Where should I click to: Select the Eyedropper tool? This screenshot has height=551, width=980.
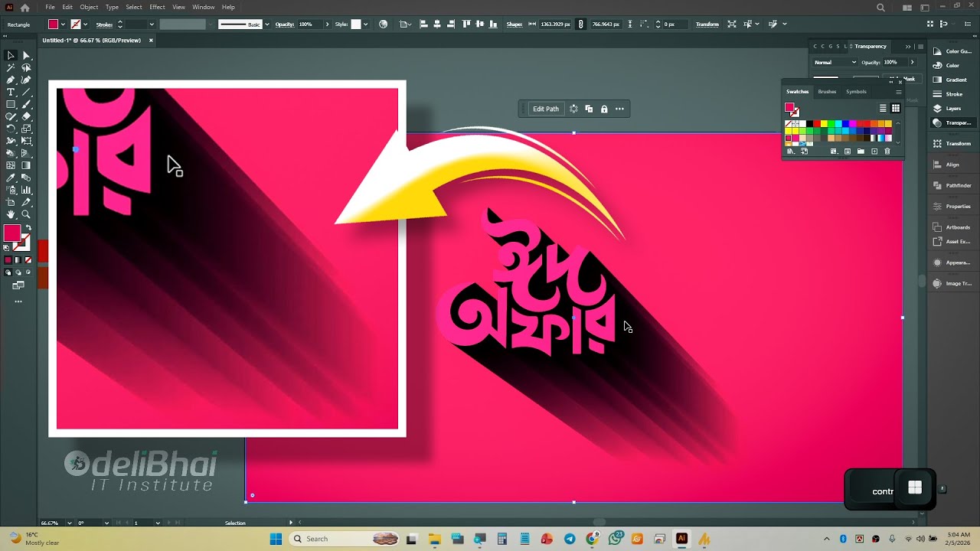[11, 178]
